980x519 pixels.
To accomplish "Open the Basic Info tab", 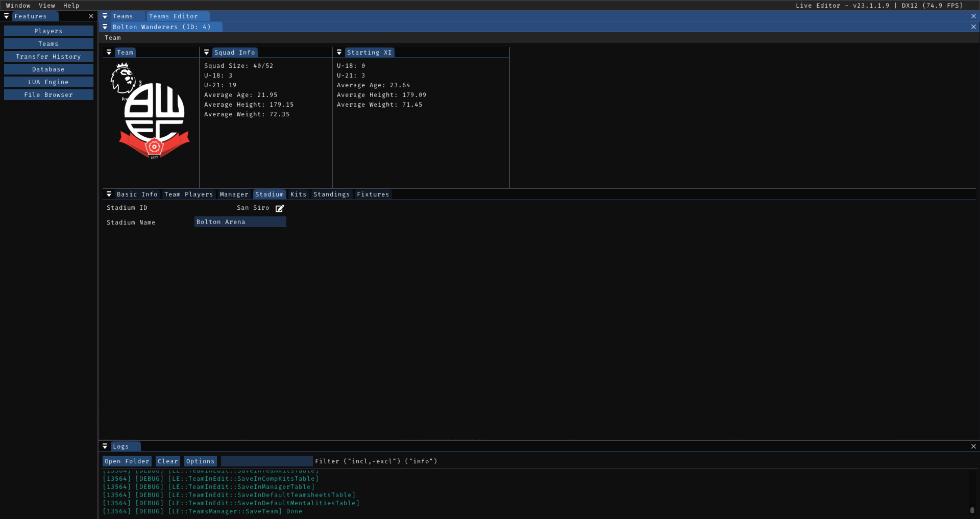I will pos(137,194).
